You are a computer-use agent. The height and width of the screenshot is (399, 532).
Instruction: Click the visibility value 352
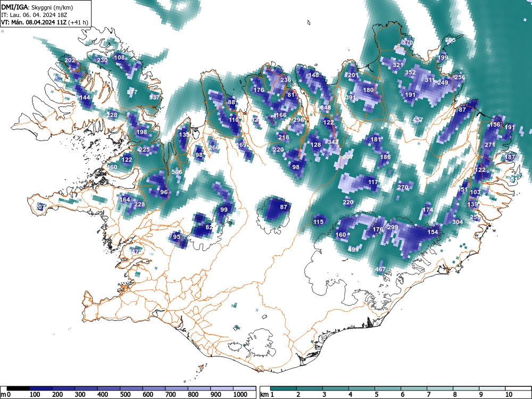pos(410,72)
